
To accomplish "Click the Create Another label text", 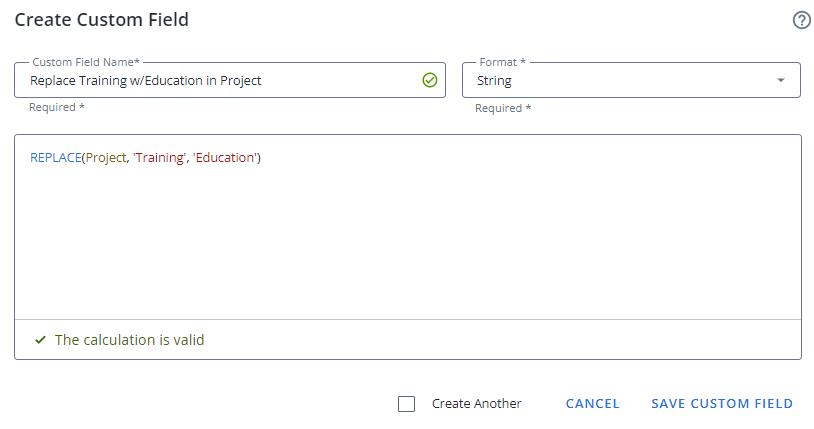I will [x=476, y=404].
